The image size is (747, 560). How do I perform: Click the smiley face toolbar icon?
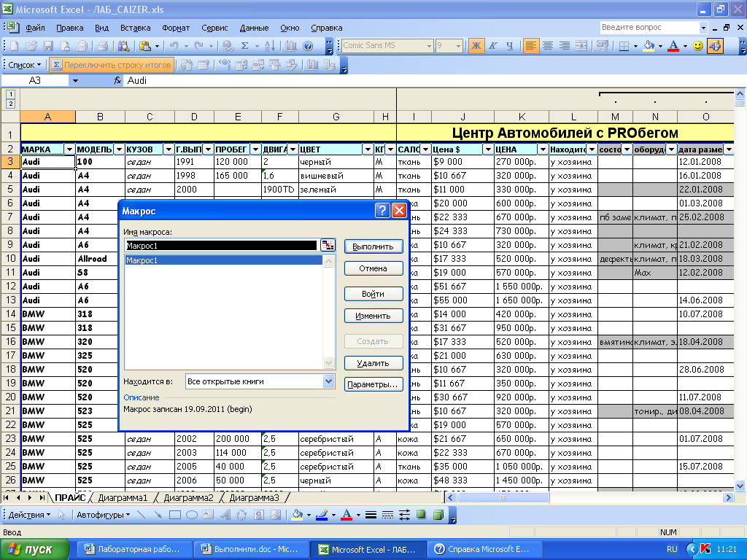[698, 46]
